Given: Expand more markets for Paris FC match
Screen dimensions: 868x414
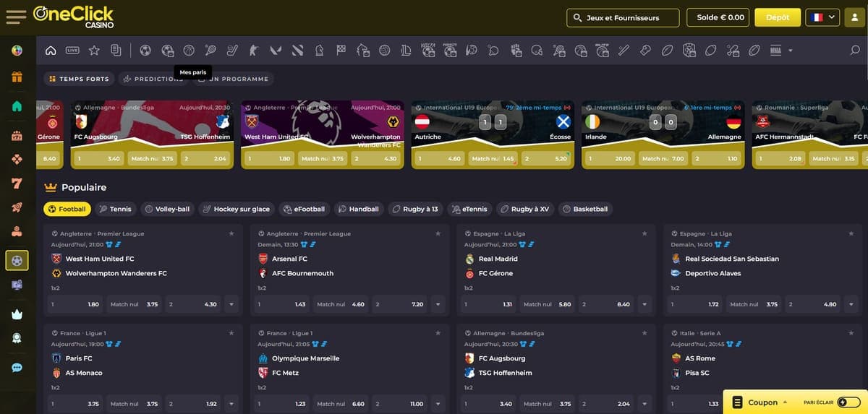Looking at the screenshot, I should point(231,404).
